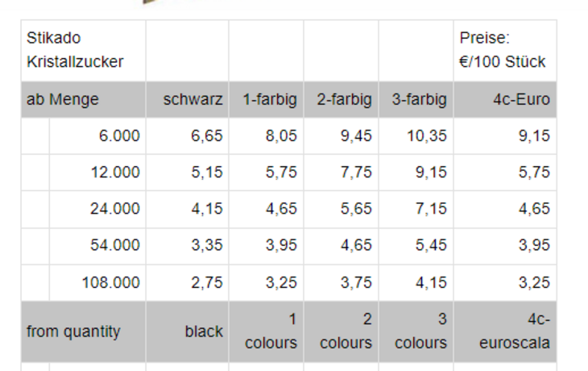Select the 'schwarz' column header

click(x=187, y=99)
